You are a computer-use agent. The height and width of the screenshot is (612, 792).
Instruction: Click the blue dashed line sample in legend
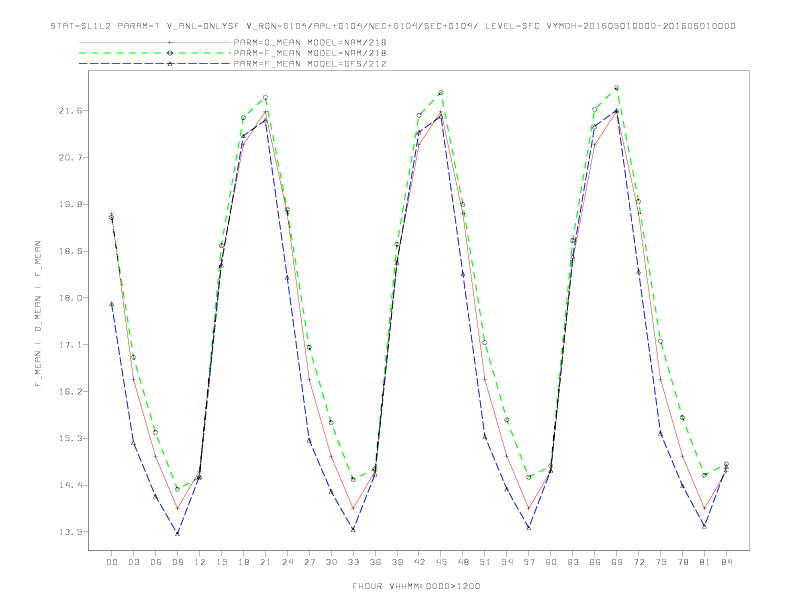[x=155, y=64]
